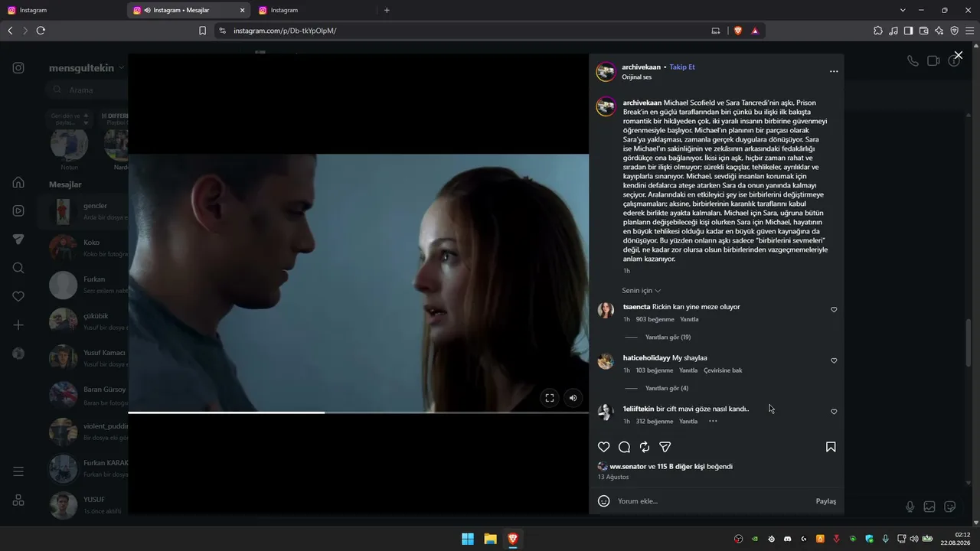Image resolution: width=980 pixels, height=551 pixels.
Task: Go back to the previous page
Action: [10, 31]
